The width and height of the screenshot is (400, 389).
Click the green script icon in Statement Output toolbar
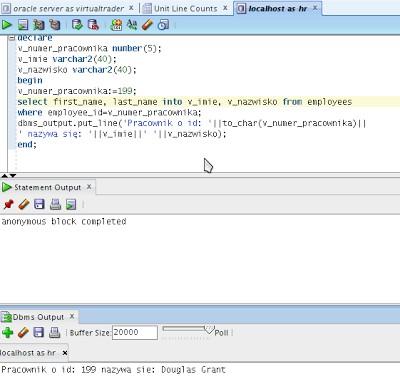[x=71, y=204]
